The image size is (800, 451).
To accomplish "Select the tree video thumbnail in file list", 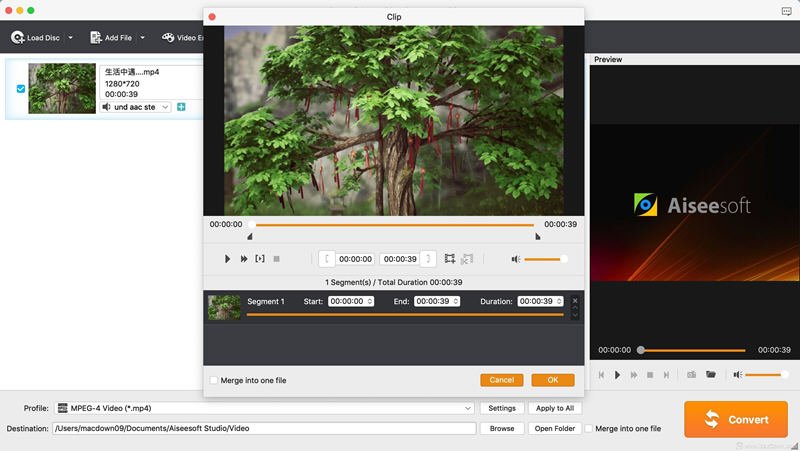I will pyautogui.click(x=62, y=88).
